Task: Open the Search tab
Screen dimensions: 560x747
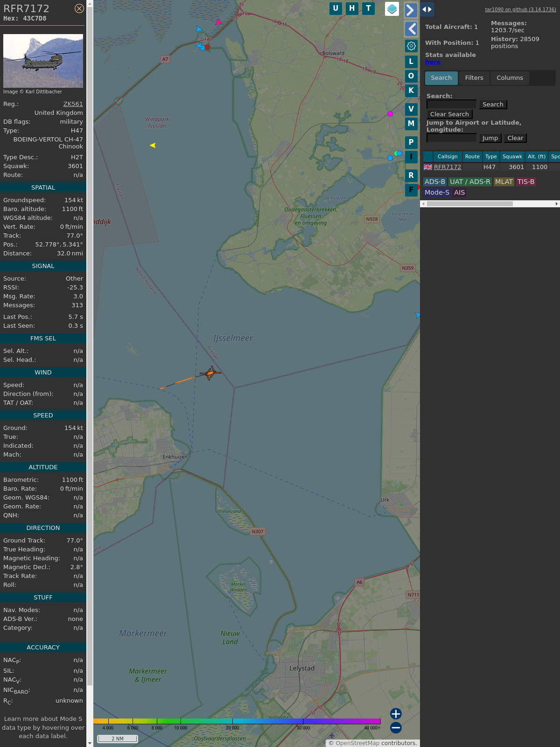Action: [x=441, y=78]
